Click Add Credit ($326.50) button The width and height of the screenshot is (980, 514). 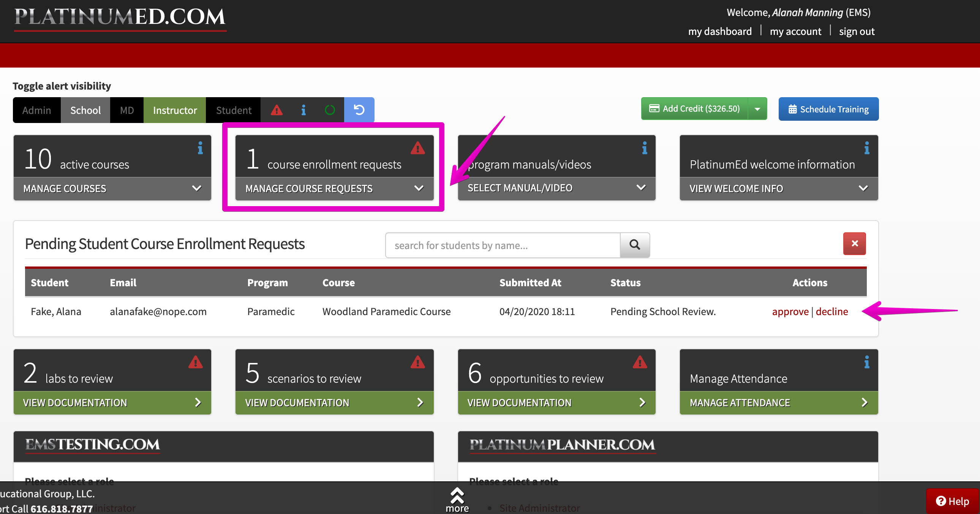click(694, 109)
